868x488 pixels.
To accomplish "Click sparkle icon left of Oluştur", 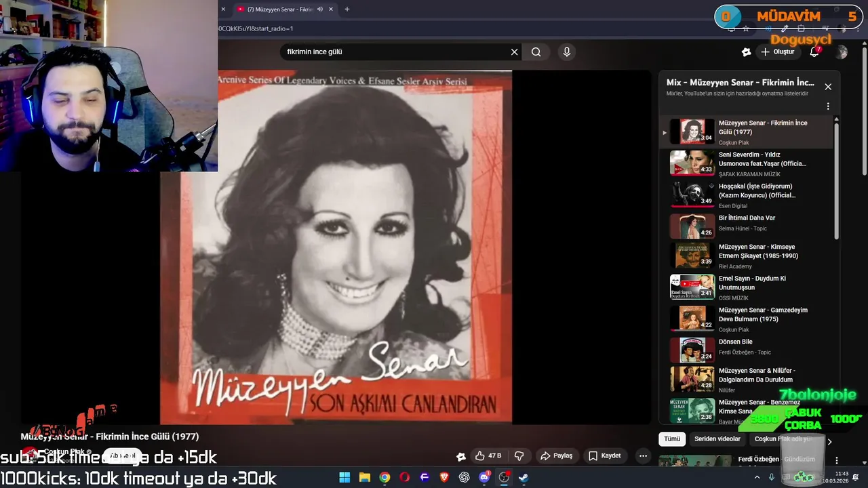I will click(x=747, y=52).
